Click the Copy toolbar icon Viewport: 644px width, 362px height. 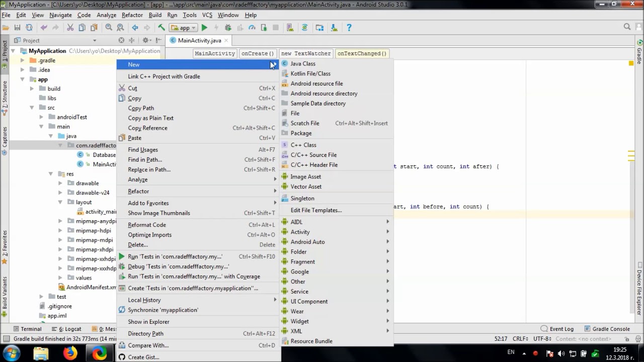coord(82,28)
